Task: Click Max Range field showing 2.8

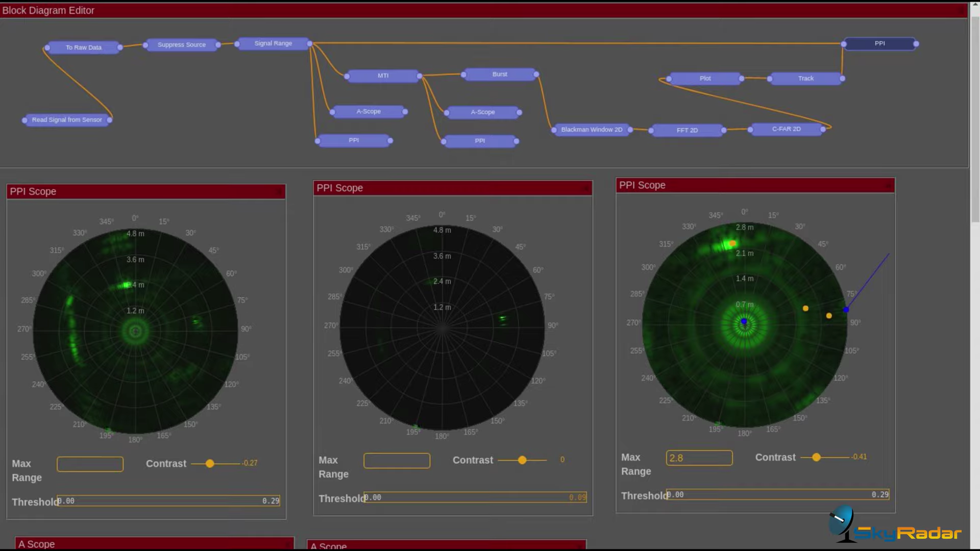Action: tap(699, 458)
